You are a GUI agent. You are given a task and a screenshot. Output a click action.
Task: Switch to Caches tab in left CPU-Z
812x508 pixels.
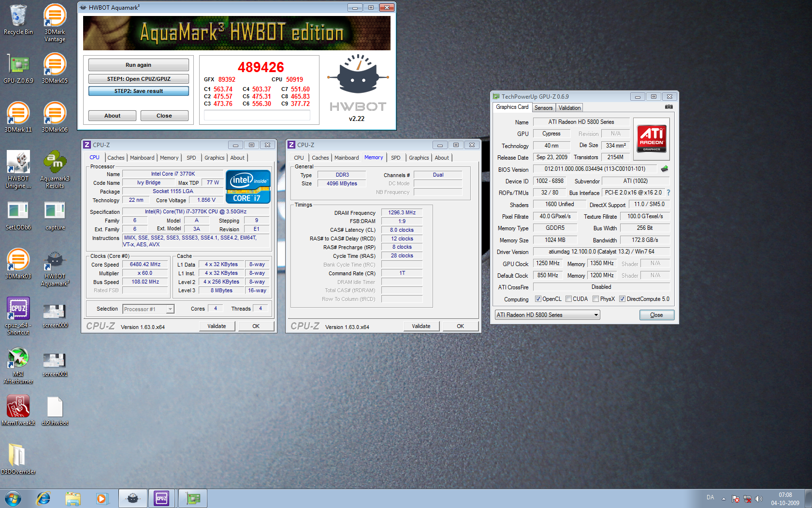(x=116, y=158)
